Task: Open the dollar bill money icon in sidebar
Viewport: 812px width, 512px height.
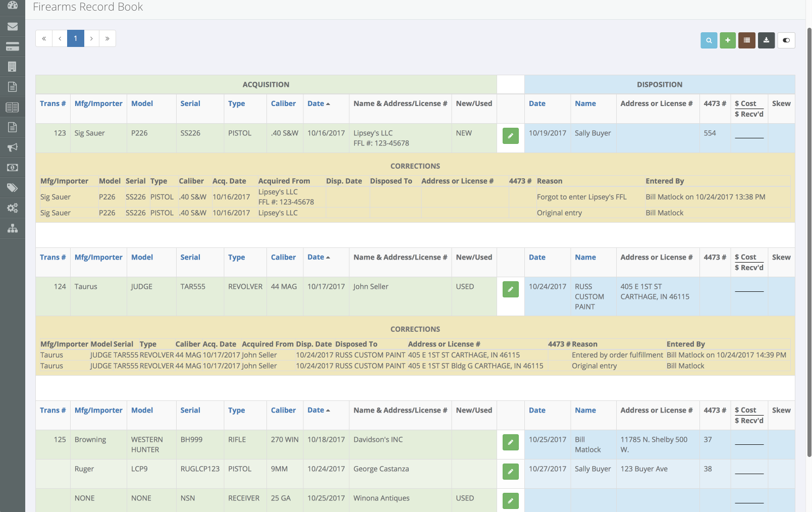Action: point(13,168)
